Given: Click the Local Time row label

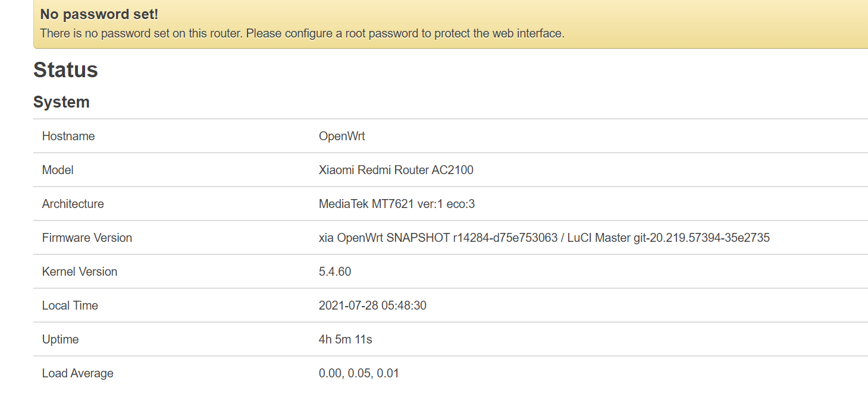Looking at the screenshot, I should coord(70,305).
